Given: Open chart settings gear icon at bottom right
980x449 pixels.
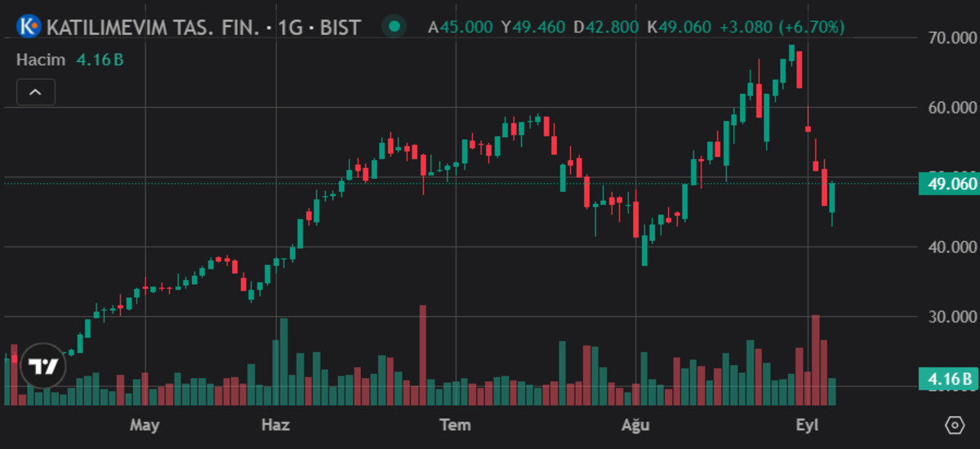Looking at the screenshot, I should [954, 425].
